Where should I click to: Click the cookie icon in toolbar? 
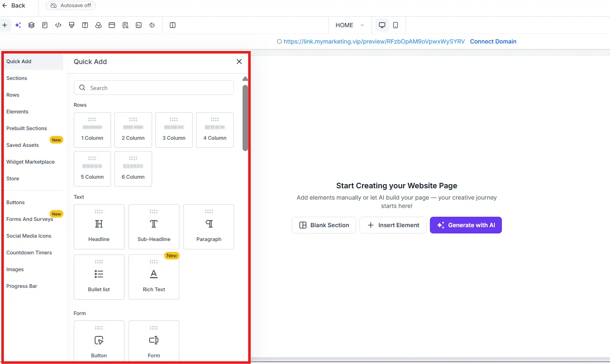(152, 25)
